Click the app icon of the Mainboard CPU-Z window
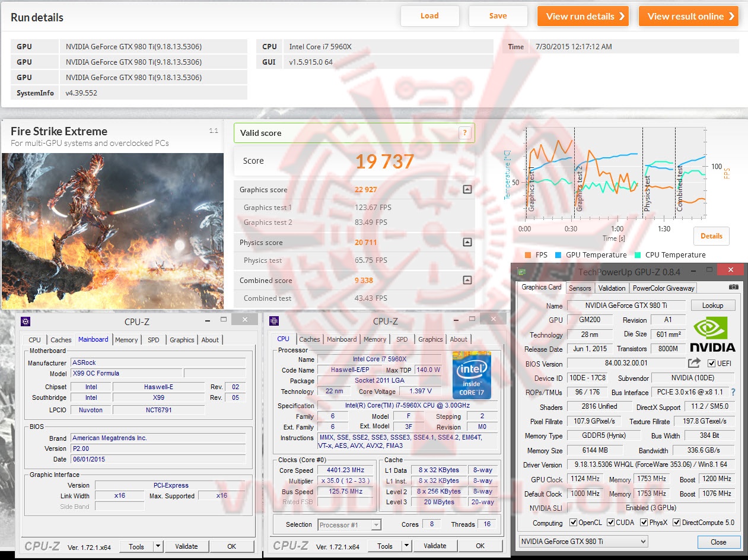This screenshot has width=748, height=560. [x=26, y=322]
